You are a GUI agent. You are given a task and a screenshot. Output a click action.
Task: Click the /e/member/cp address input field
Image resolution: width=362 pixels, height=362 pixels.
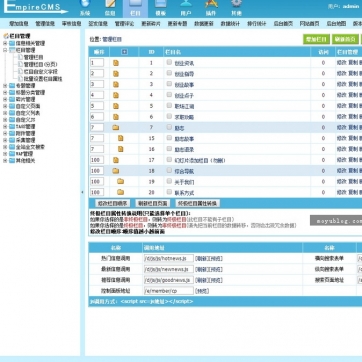pyautogui.click(x=169, y=291)
